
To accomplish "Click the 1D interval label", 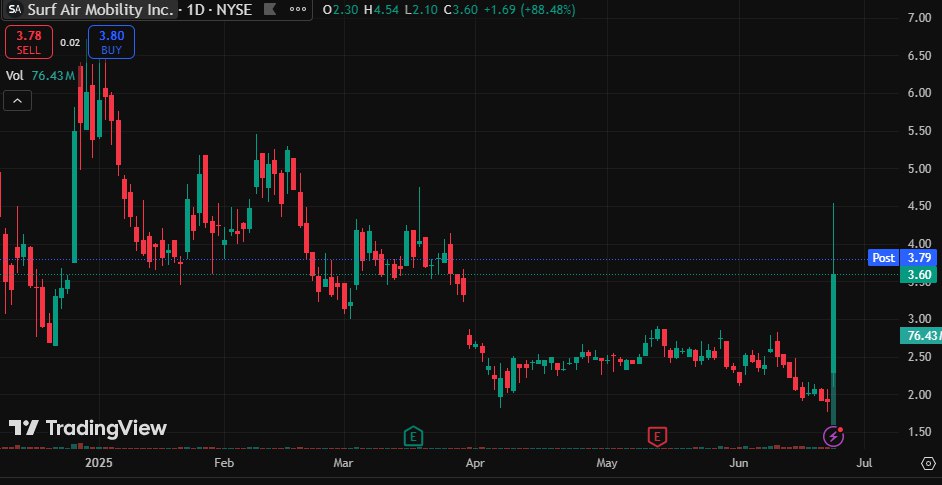I will coord(198,10).
